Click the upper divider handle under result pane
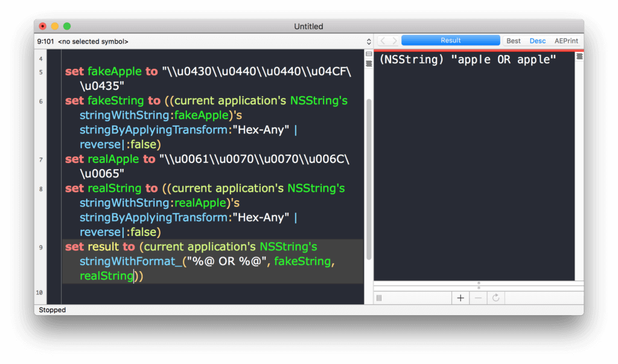Image resolution: width=618 pixels, height=364 pixels. [x=479, y=283]
